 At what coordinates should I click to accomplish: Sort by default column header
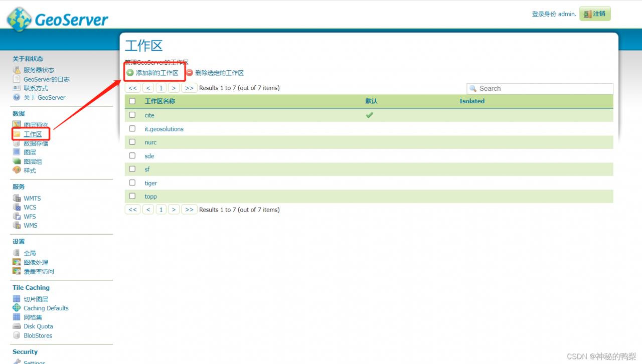[x=372, y=101]
